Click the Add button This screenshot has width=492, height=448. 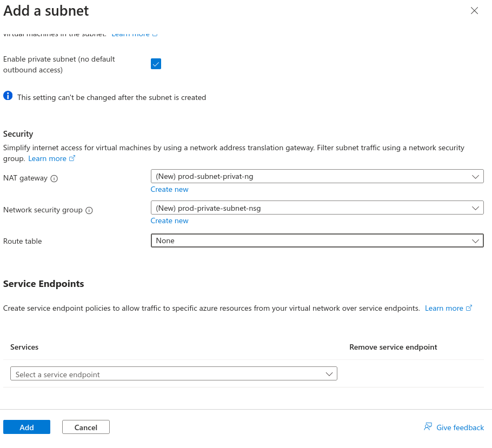click(x=26, y=427)
